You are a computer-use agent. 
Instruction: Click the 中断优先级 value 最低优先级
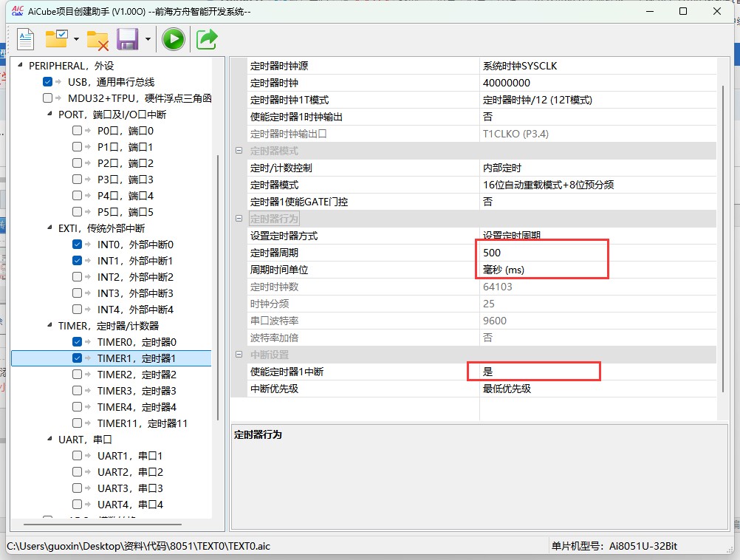598,389
